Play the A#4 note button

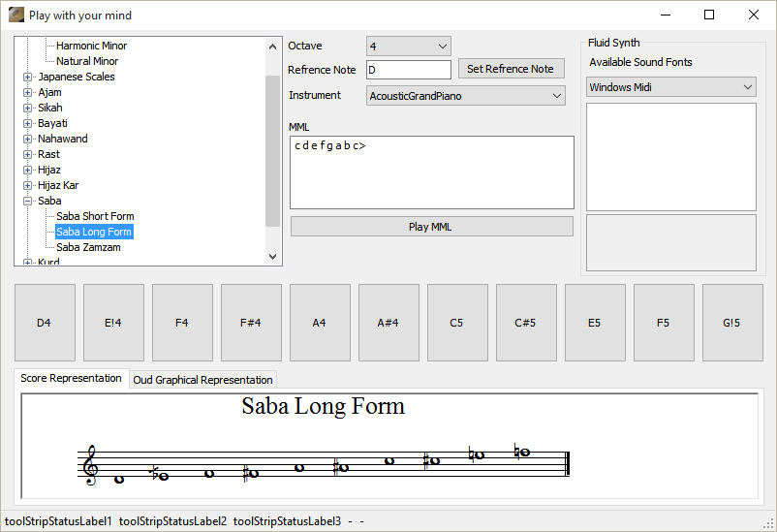(x=389, y=323)
